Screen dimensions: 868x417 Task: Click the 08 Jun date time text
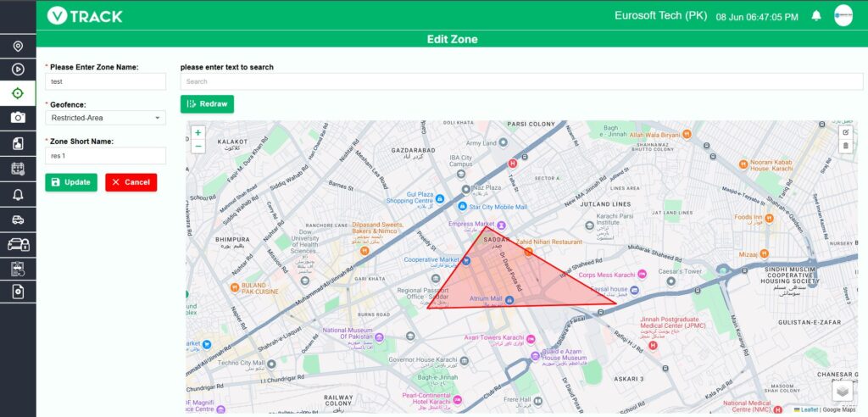[757, 17]
